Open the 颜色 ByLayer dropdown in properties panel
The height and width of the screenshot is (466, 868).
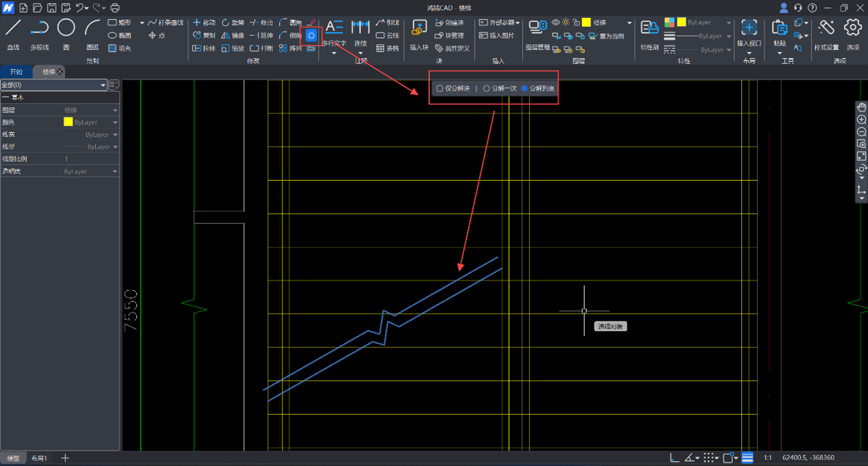[x=114, y=122]
